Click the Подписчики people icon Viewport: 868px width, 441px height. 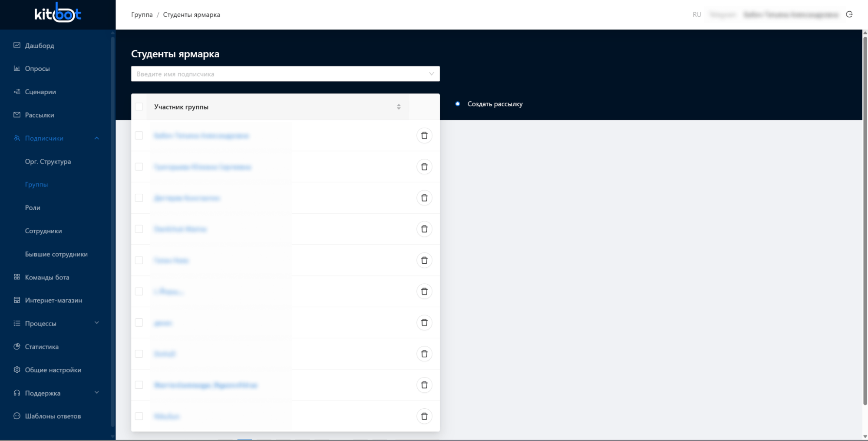pyautogui.click(x=17, y=138)
